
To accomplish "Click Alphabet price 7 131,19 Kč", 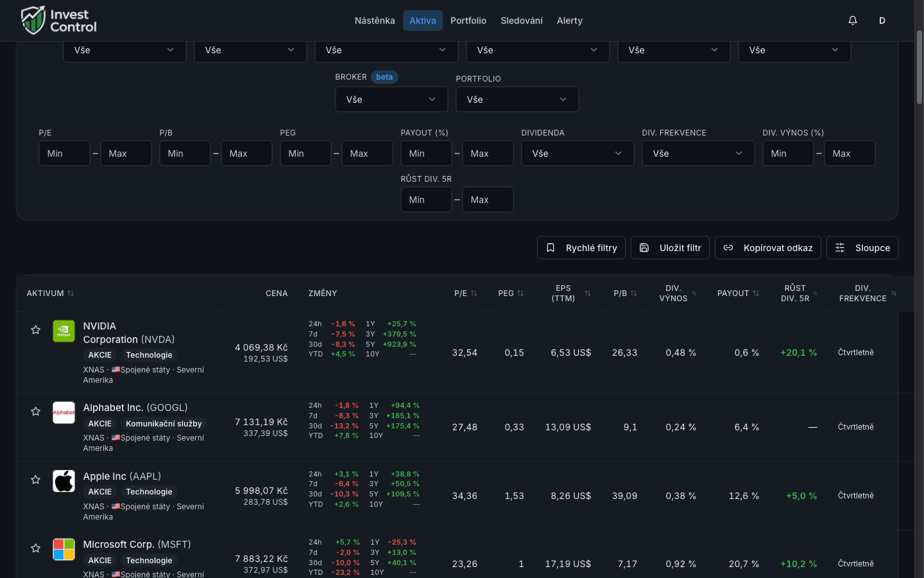I will pyautogui.click(x=261, y=422).
